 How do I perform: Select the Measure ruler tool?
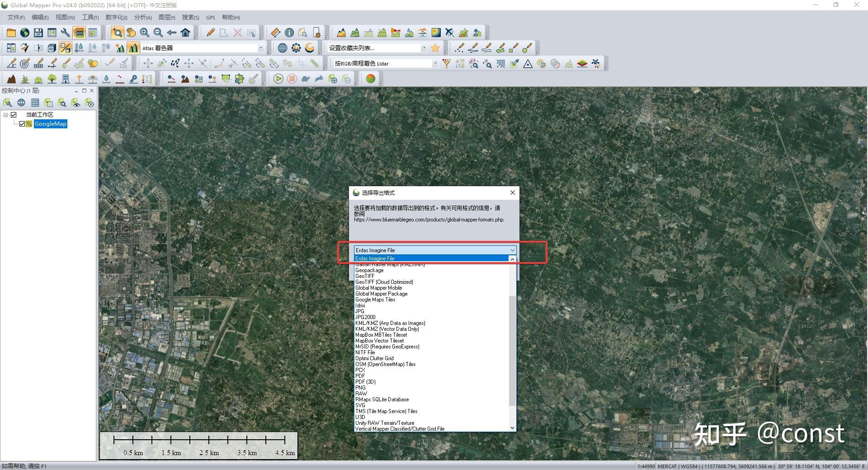[x=275, y=33]
